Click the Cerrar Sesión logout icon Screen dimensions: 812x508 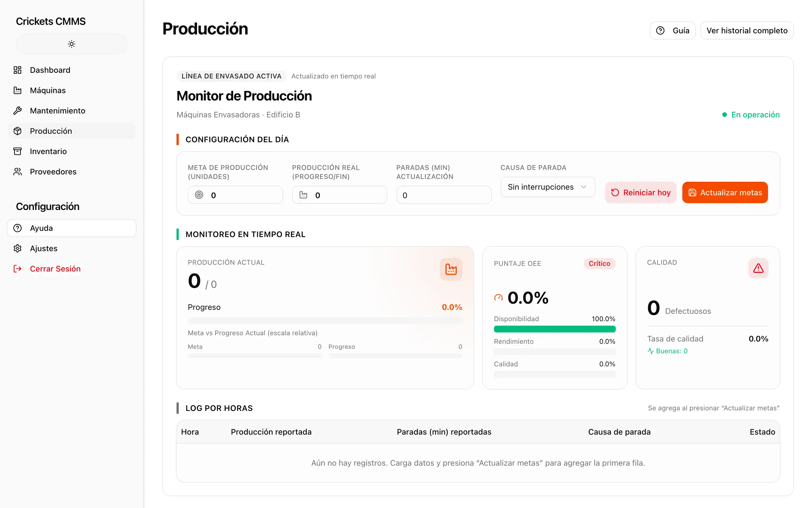pyautogui.click(x=17, y=269)
